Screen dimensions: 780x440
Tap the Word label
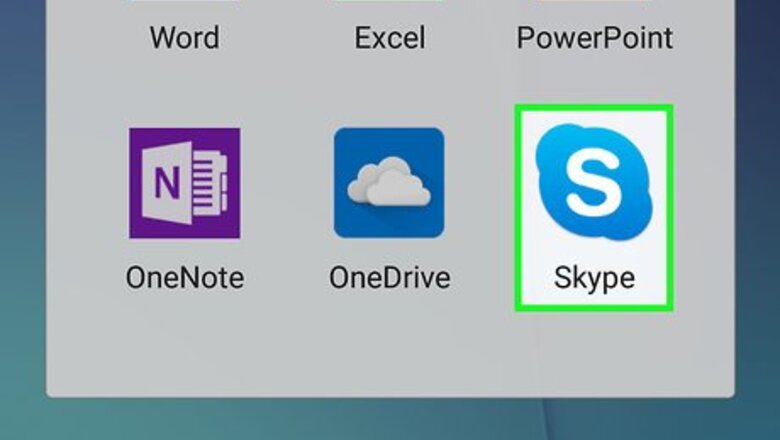point(185,38)
